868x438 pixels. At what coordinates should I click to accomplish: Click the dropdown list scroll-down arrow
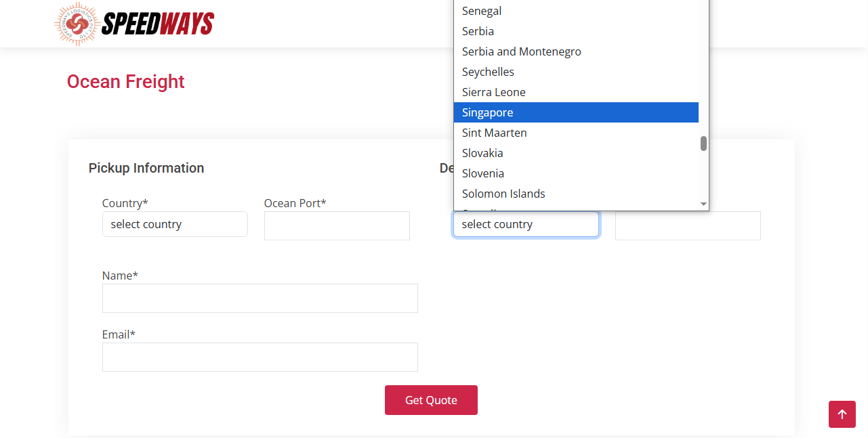click(703, 204)
